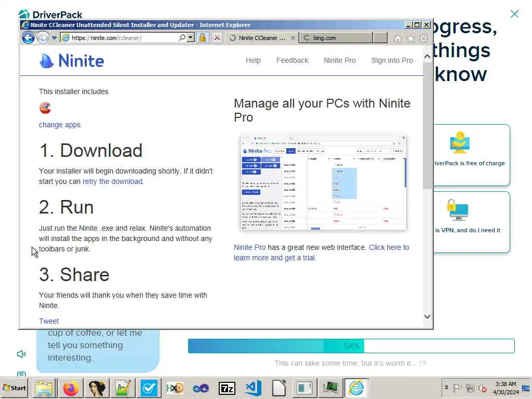The width and height of the screenshot is (532, 399).
Task: Toggle DriverPack sound speaker icon
Action: 21,354
